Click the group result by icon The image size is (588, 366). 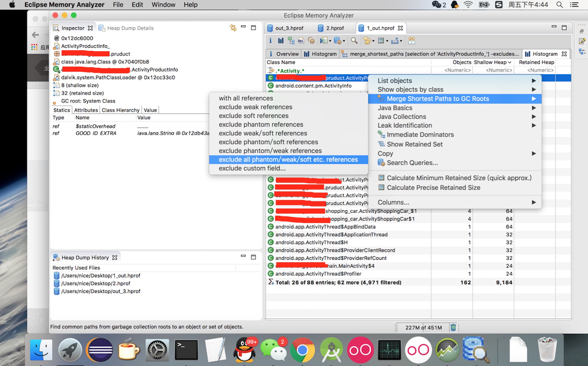point(367,41)
